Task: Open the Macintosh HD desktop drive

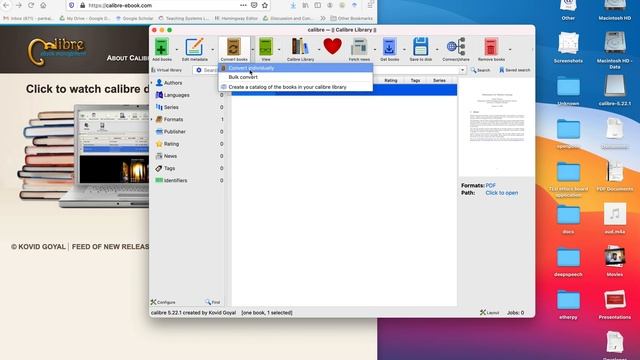Action: coord(615,10)
